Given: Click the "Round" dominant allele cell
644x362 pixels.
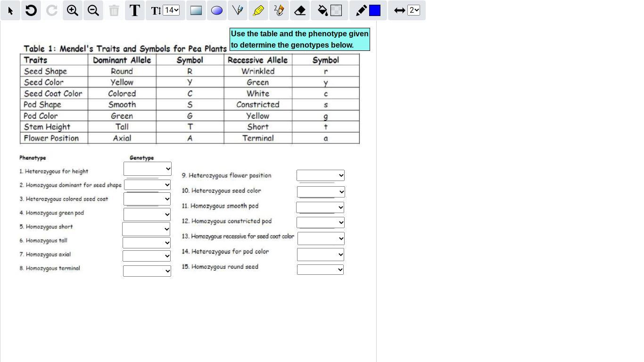Looking at the screenshot, I should [x=122, y=71].
